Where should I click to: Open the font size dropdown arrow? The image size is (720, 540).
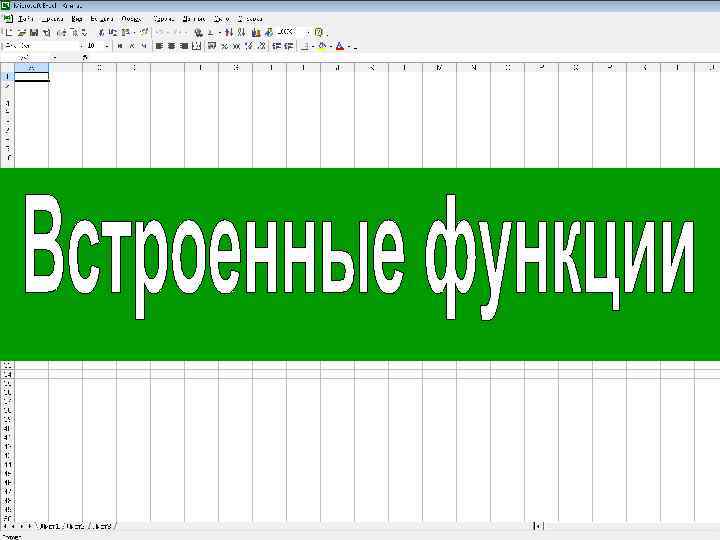point(107,46)
